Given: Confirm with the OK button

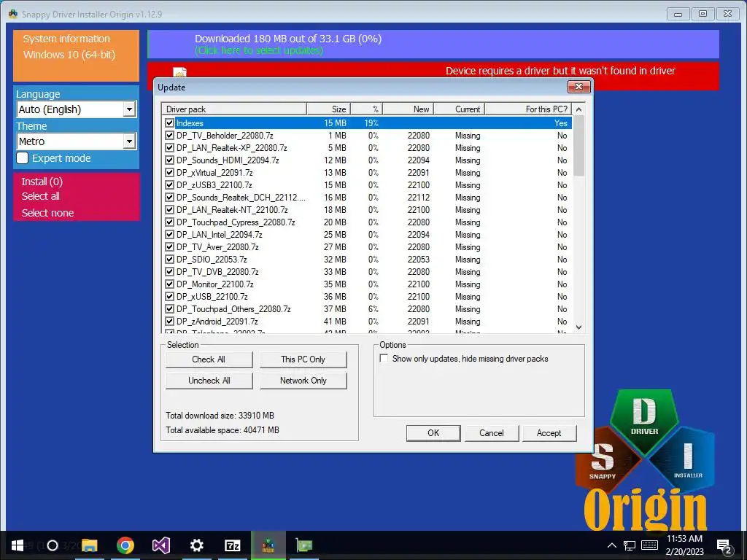Looking at the screenshot, I should pos(433,433).
